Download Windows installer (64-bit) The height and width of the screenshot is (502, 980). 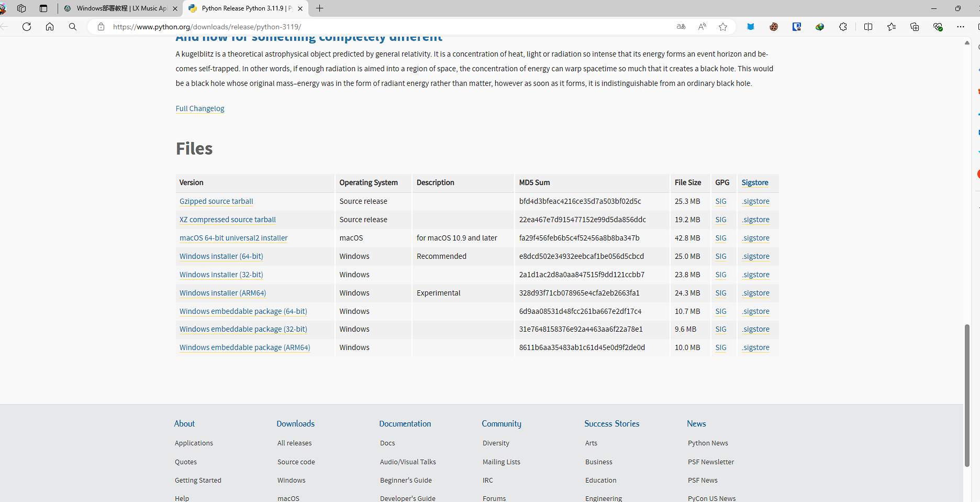[x=221, y=256]
